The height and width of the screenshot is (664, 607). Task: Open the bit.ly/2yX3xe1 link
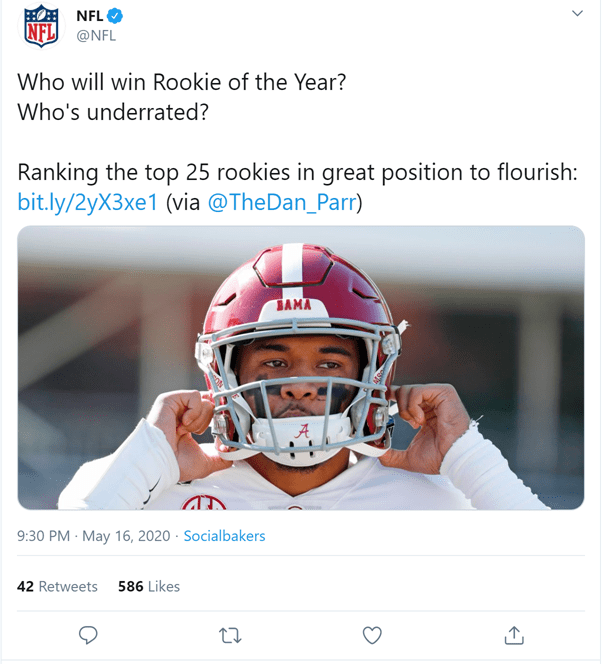[x=88, y=202]
